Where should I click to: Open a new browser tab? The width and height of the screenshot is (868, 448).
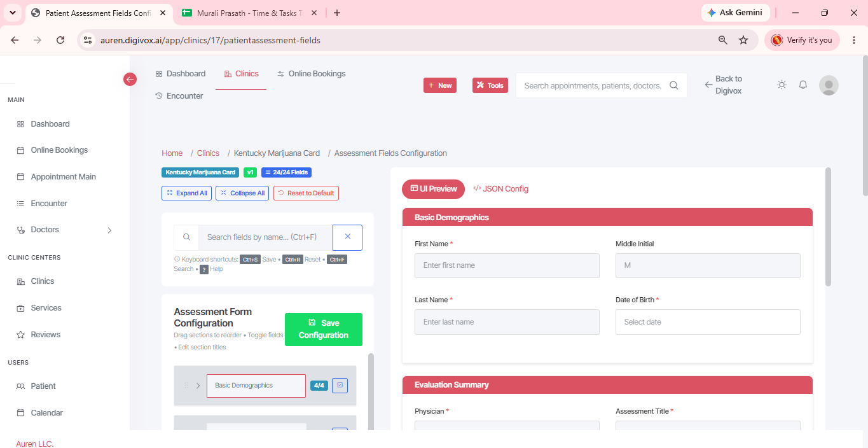(x=337, y=13)
